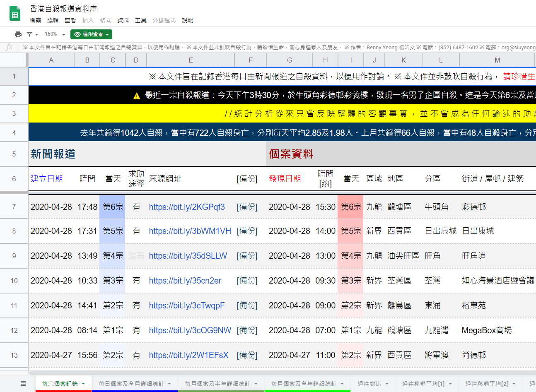Open link https://bit.ly/3cTwqpF
The image size is (536, 392).
[186, 305]
